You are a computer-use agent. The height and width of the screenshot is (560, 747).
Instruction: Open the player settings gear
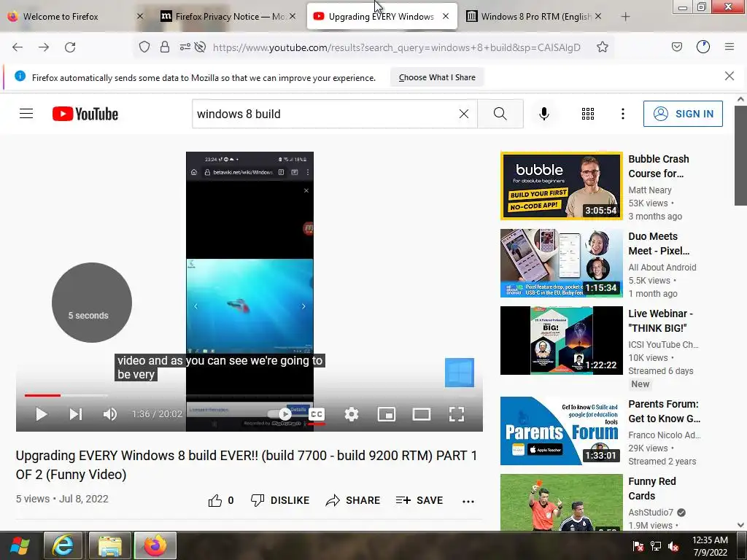(351, 414)
